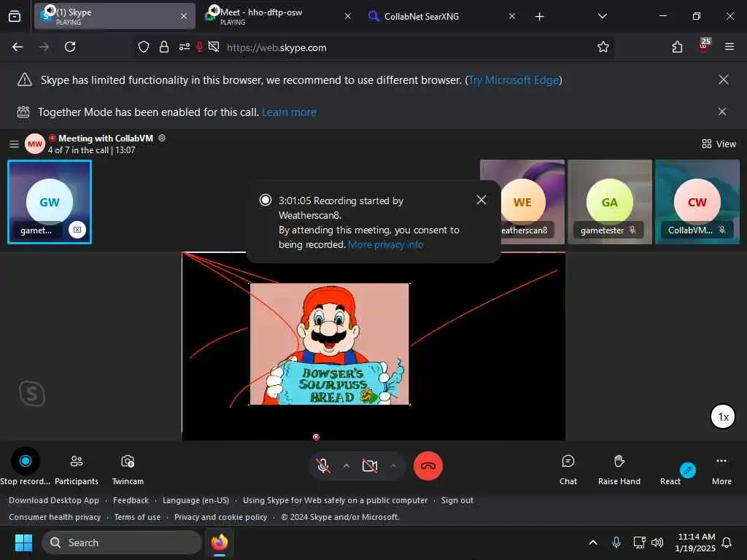This screenshot has width=747, height=560.
Task: View site security lock info
Action: [164, 47]
